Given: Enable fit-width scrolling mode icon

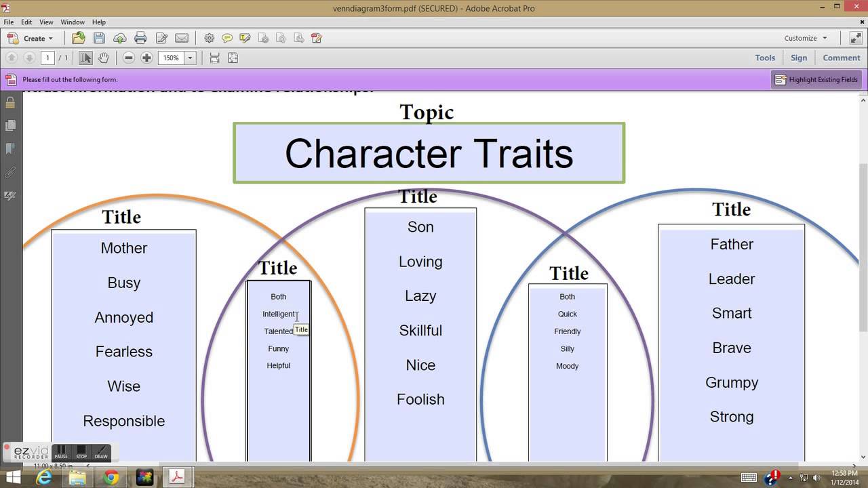Looking at the screenshot, I should (214, 58).
